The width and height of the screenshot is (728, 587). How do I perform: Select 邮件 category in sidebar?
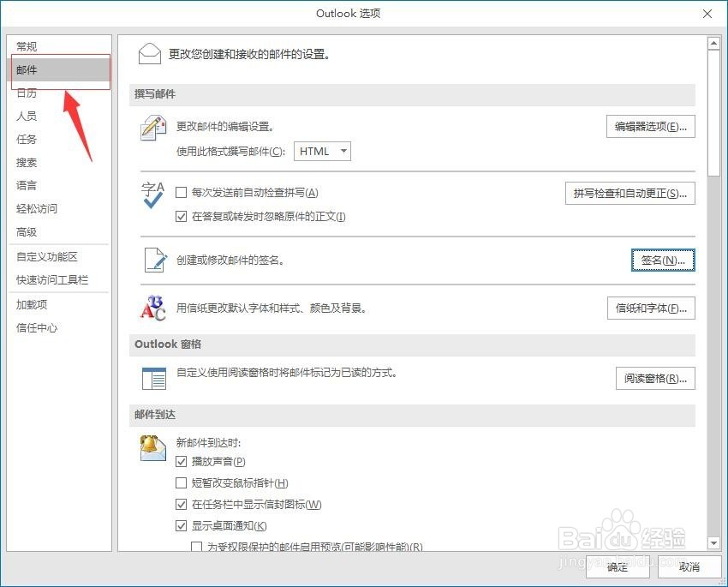pyautogui.click(x=60, y=70)
